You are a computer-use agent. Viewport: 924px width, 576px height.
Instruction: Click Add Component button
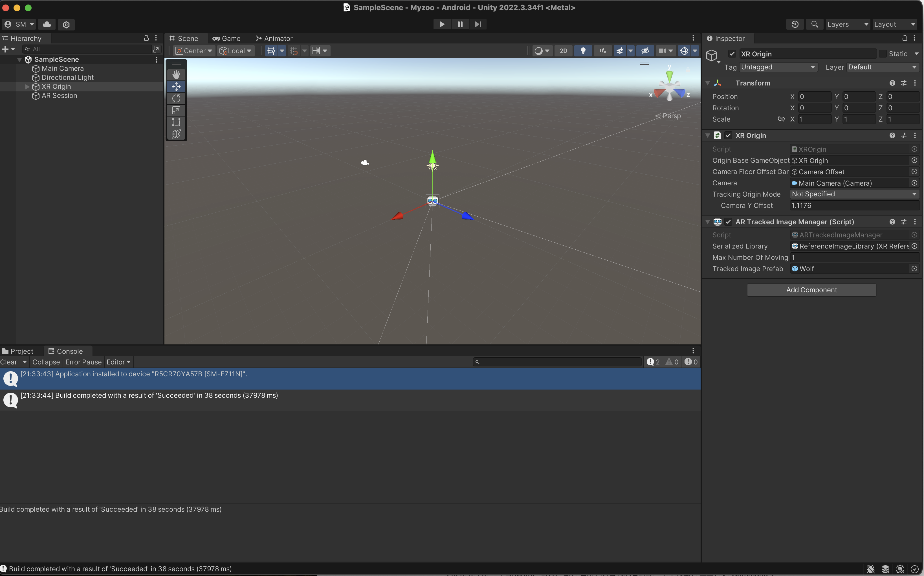(811, 290)
